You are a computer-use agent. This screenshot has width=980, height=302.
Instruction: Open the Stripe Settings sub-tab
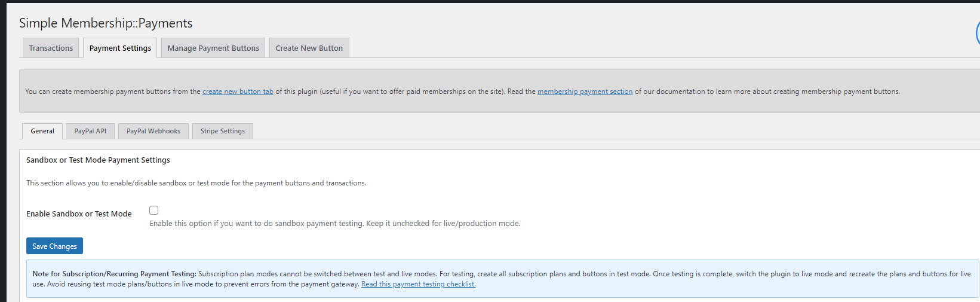point(223,131)
